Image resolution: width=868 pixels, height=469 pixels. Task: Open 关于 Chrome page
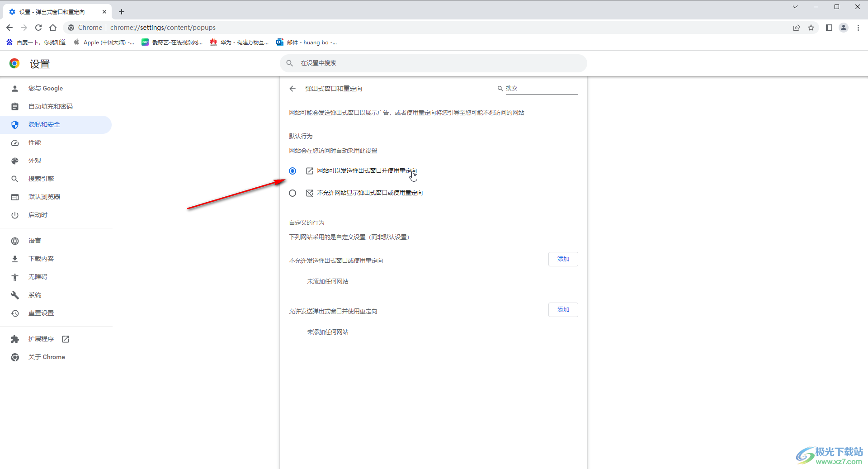pos(56,357)
